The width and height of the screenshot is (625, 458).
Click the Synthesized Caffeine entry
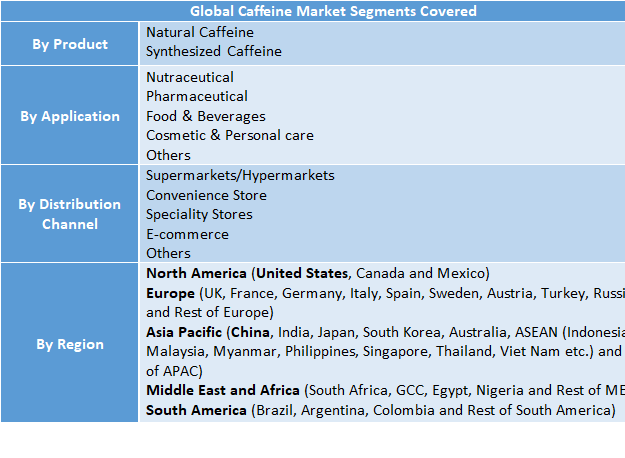pos(214,51)
